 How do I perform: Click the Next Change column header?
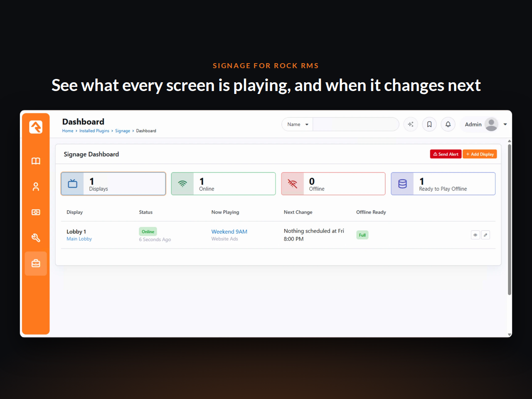pyautogui.click(x=298, y=212)
